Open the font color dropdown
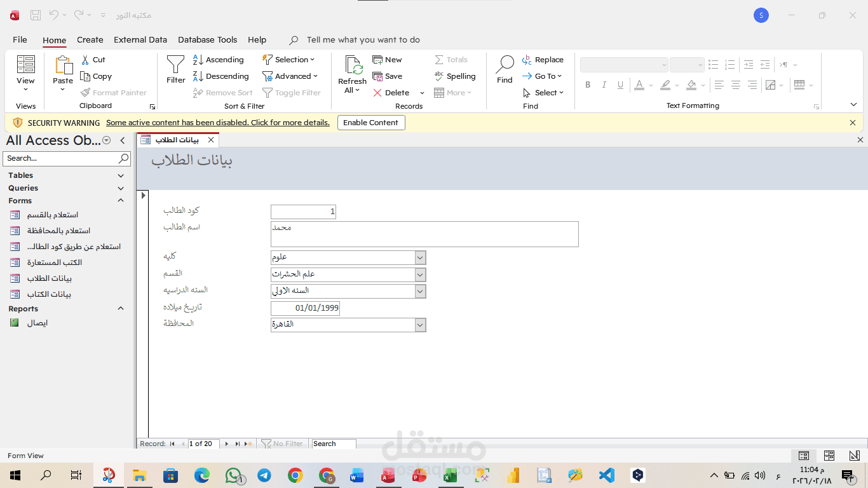Screen dimensions: 868x488 (651, 85)
